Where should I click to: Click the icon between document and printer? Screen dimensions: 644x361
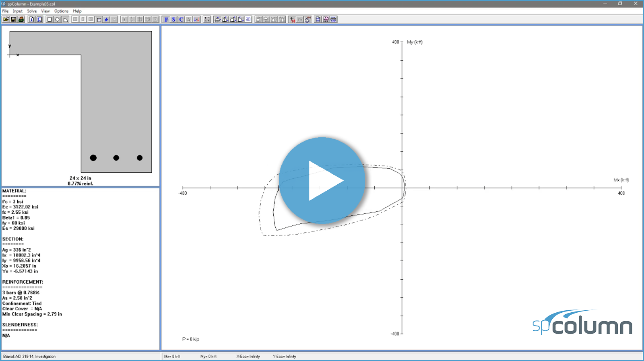[326, 19]
